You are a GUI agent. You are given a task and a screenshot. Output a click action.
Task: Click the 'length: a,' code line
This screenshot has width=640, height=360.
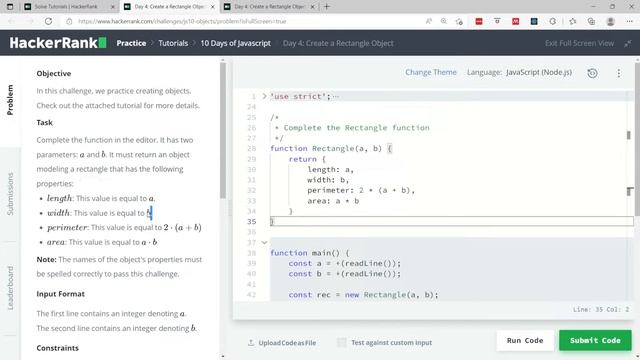(x=331, y=169)
